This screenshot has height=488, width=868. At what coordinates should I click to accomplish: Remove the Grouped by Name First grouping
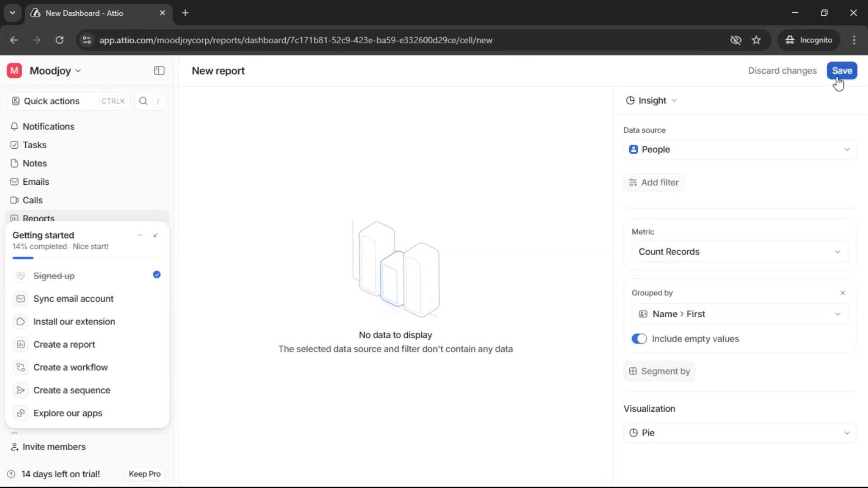pyautogui.click(x=843, y=293)
